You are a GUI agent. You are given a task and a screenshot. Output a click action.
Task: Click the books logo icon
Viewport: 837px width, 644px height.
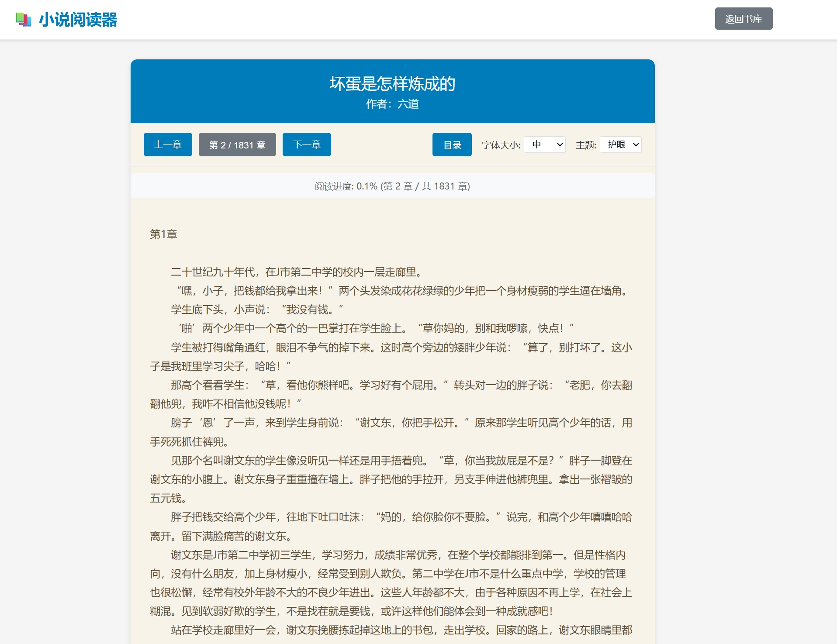tap(23, 20)
